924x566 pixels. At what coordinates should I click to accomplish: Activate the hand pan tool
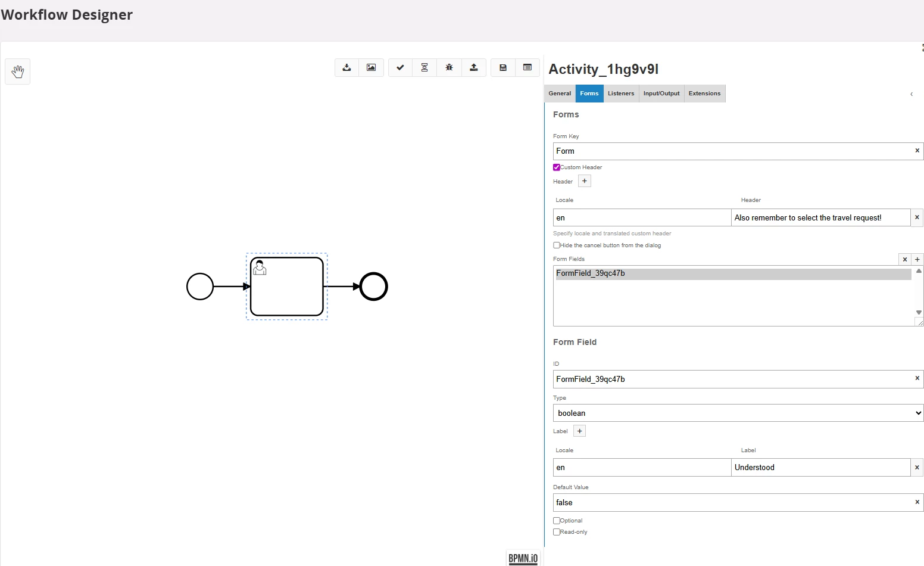18,71
